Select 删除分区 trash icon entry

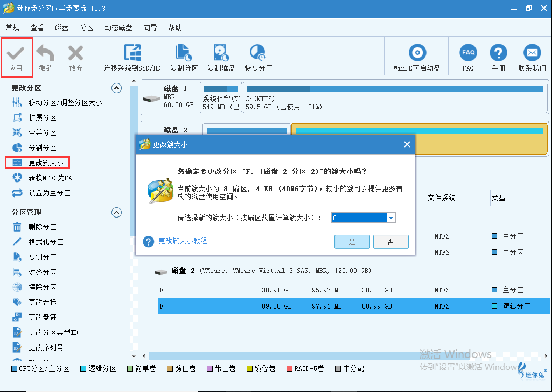pos(34,227)
